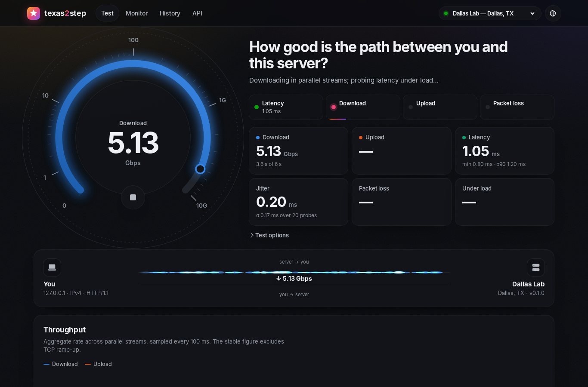This screenshot has height=387, width=588.
Task: Select the Upload stage step
Action: (440, 107)
